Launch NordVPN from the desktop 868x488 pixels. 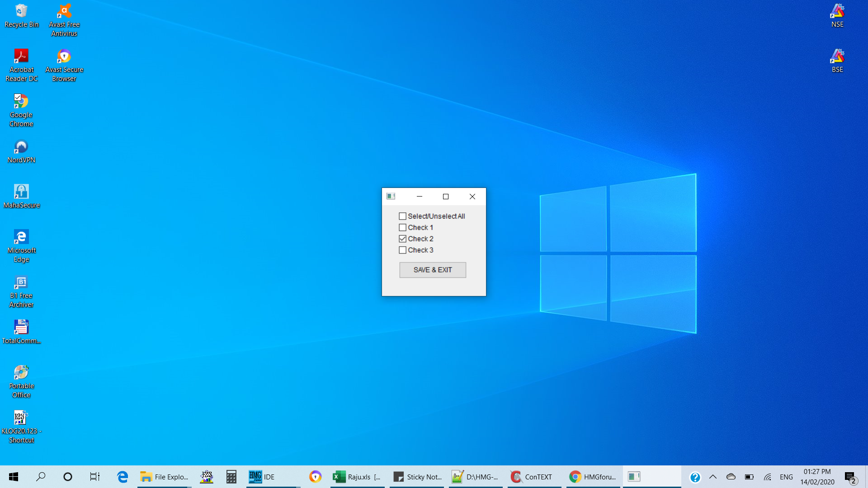click(x=21, y=151)
